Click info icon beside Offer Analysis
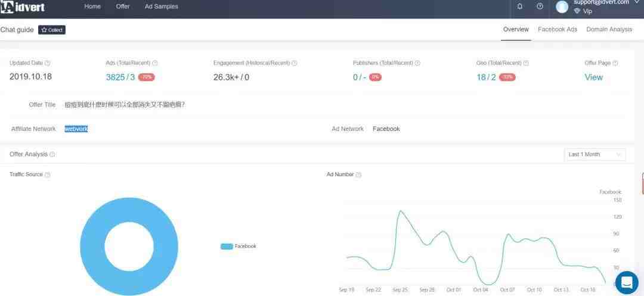 [x=52, y=154]
